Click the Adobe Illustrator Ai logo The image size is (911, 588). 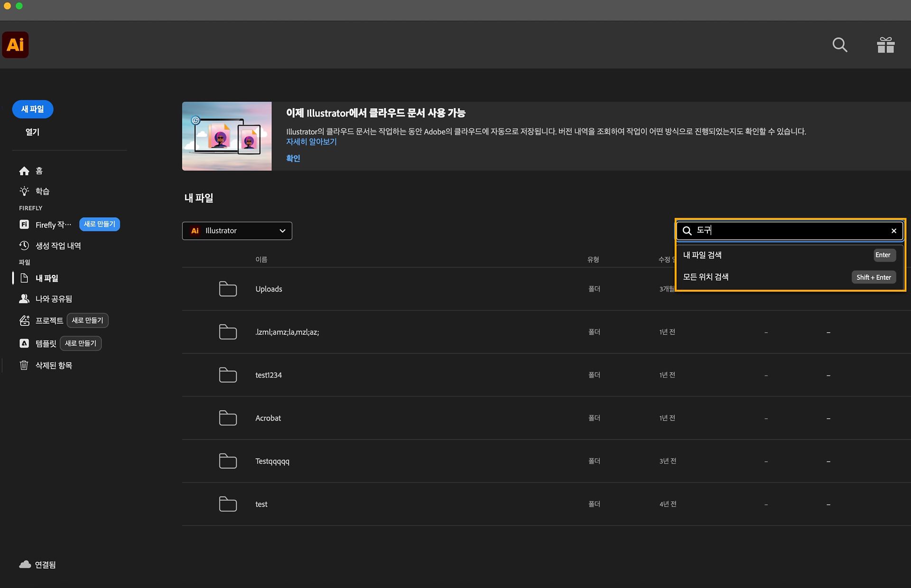point(15,45)
